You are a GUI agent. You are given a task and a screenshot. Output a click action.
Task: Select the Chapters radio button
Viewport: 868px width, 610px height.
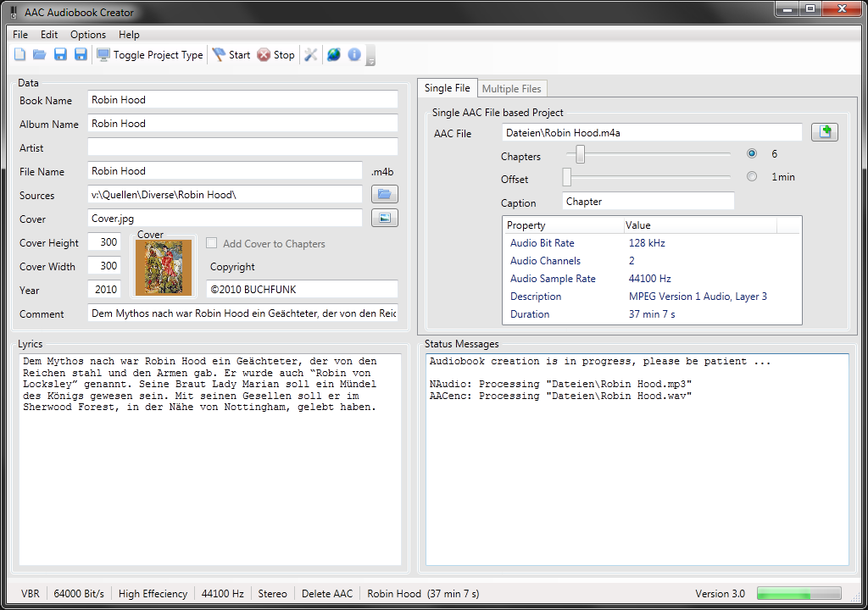point(752,154)
